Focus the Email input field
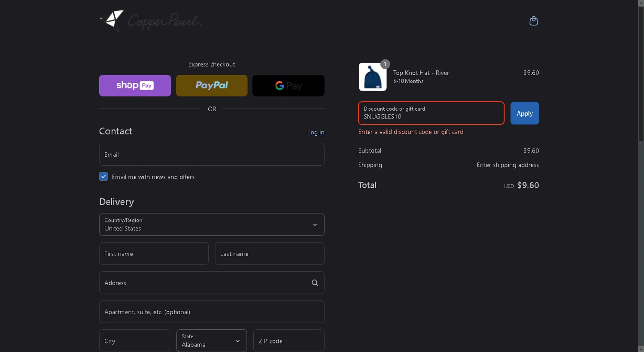 [212, 154]
